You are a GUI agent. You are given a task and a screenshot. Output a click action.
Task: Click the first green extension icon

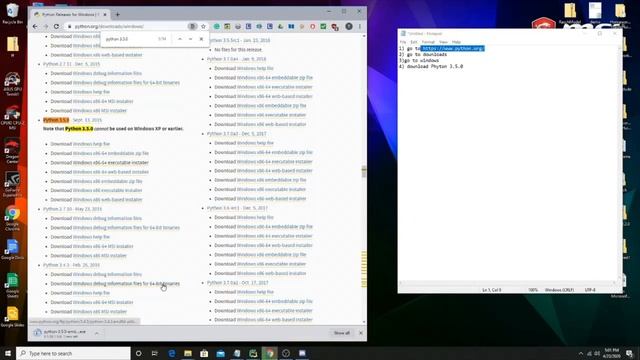[x=217, y=27]
